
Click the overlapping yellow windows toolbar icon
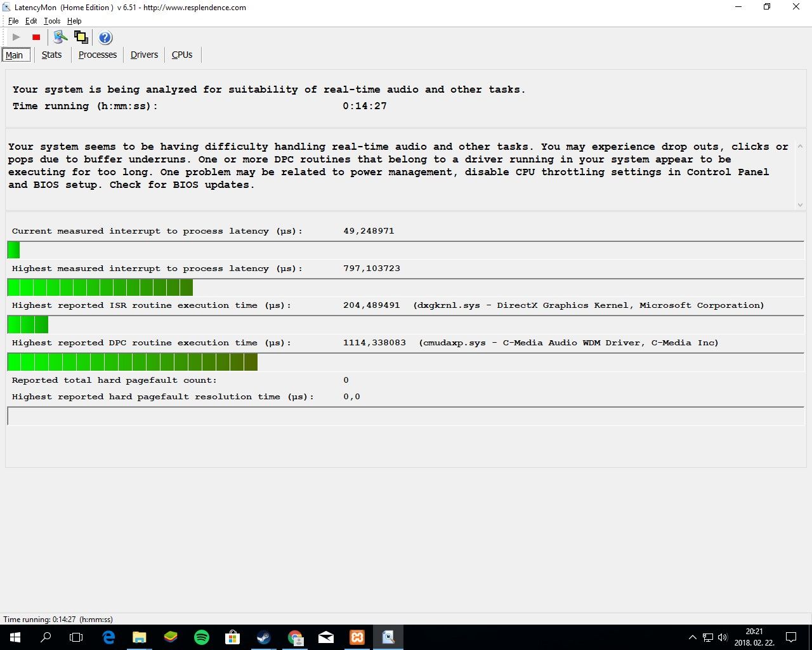[81, 37]
